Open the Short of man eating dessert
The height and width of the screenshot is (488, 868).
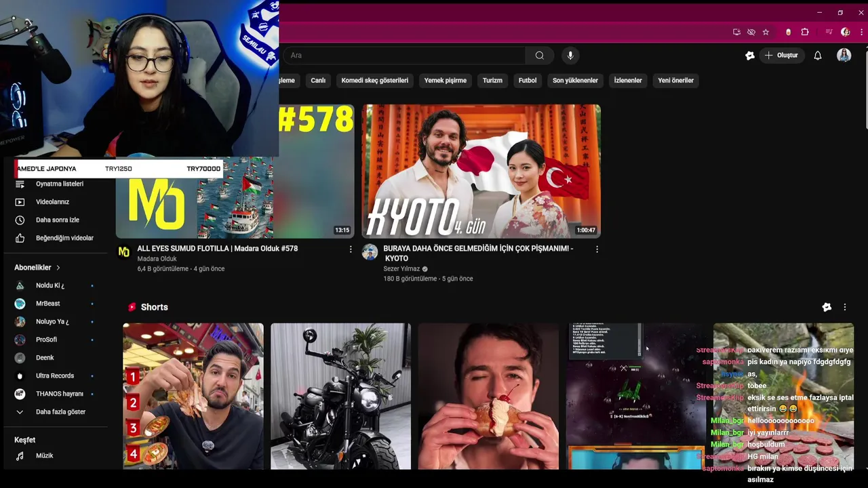pos(488,396)
